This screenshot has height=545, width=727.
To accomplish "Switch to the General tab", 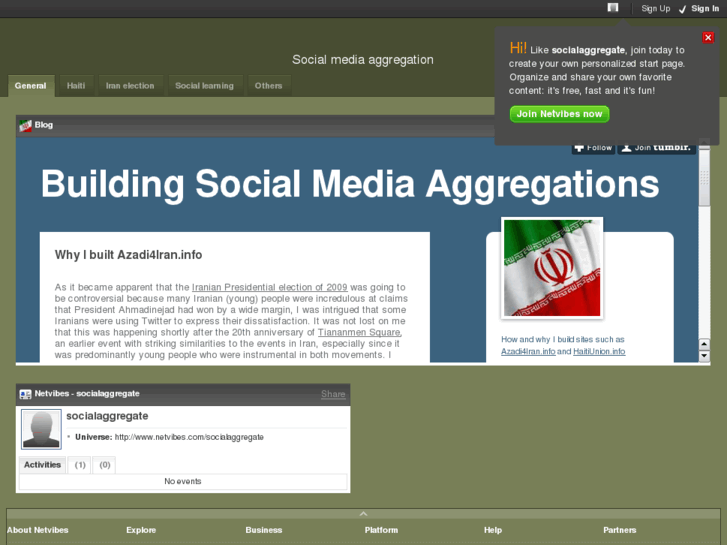I will tap(31, 86).
